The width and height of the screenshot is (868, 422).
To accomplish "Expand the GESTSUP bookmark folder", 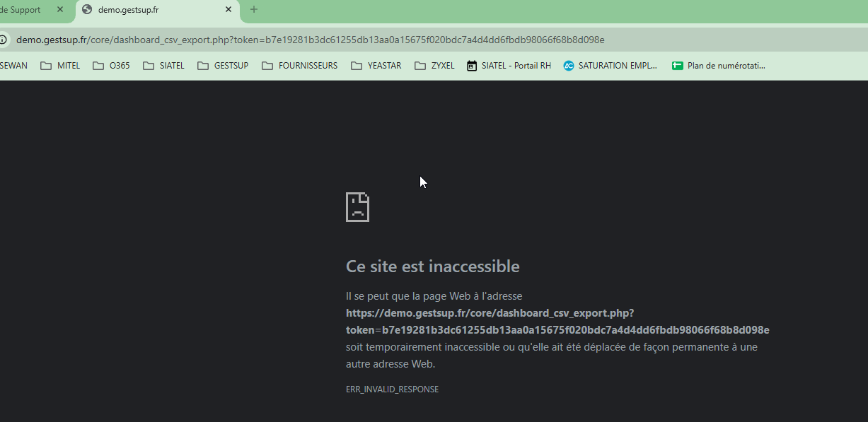I will point(223,66).
